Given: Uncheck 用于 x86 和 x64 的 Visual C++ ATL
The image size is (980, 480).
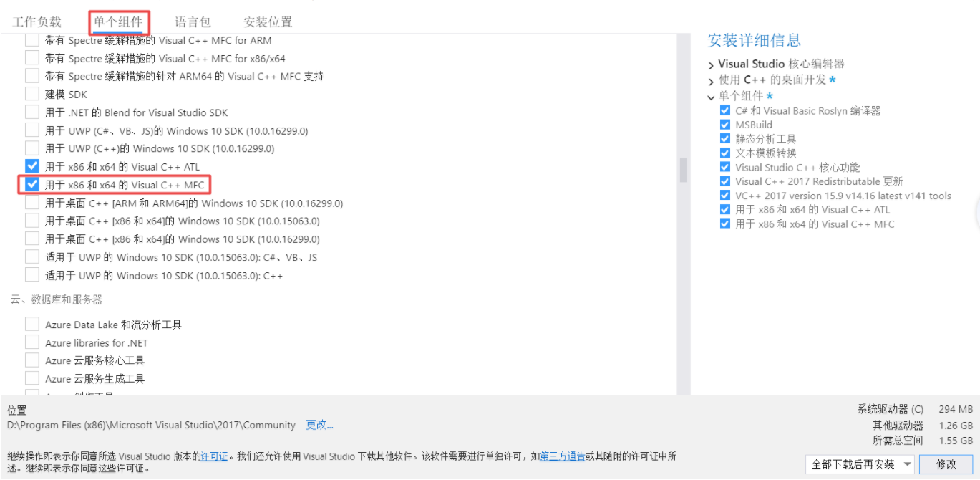Looking at the screenshot, I should (x=32, y=167).
